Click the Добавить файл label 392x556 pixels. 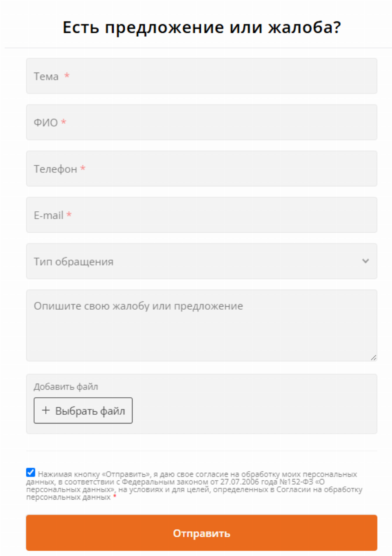coord(66,387)
